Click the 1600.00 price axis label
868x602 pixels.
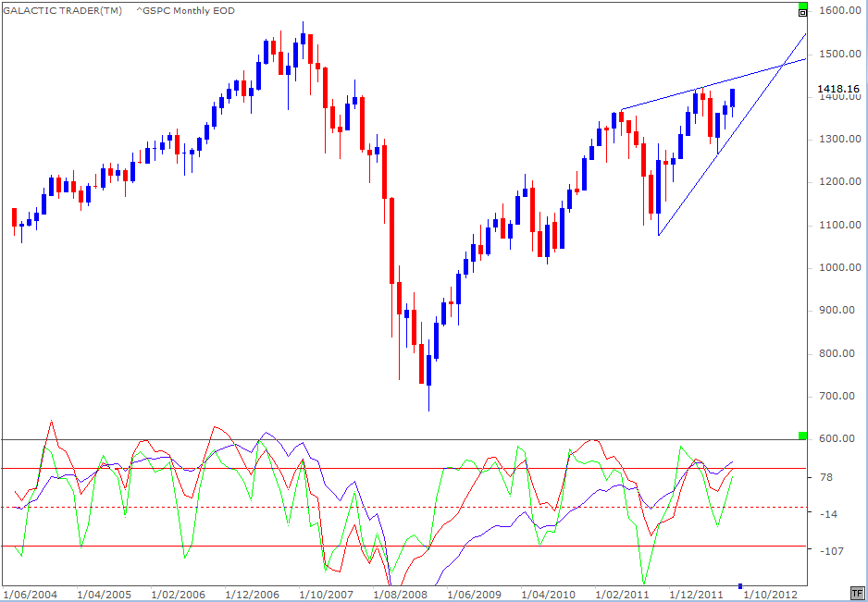841,10
